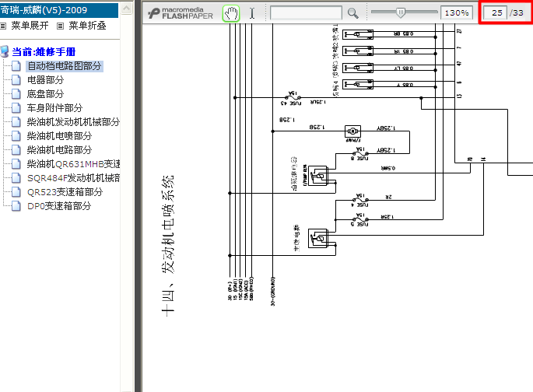Collapse all menus with 菜单折叠
Viewport: 533px width, 392px height.
pyautogui.click(x=87, y=26)
